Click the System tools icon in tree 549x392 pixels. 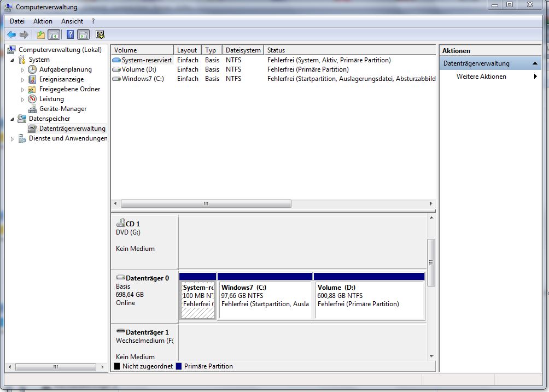[22, 60]
